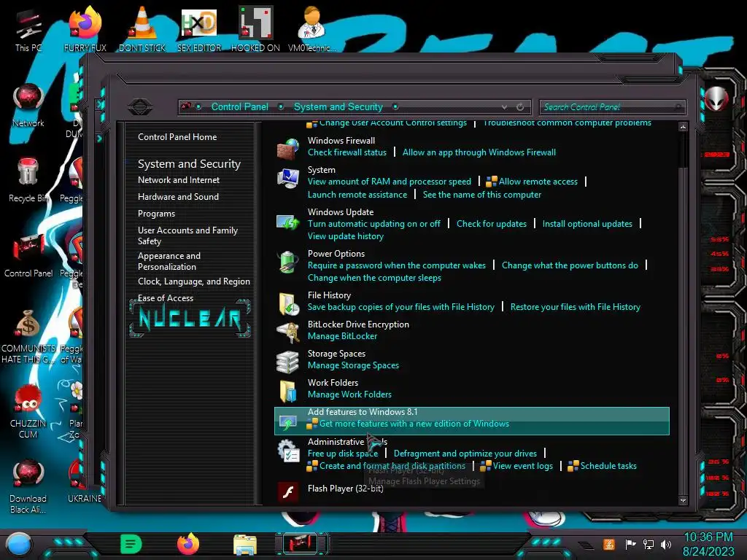Click Allow remote access link
The width and height of the screenshot is (747, 560).
click(x=538, y=182)
